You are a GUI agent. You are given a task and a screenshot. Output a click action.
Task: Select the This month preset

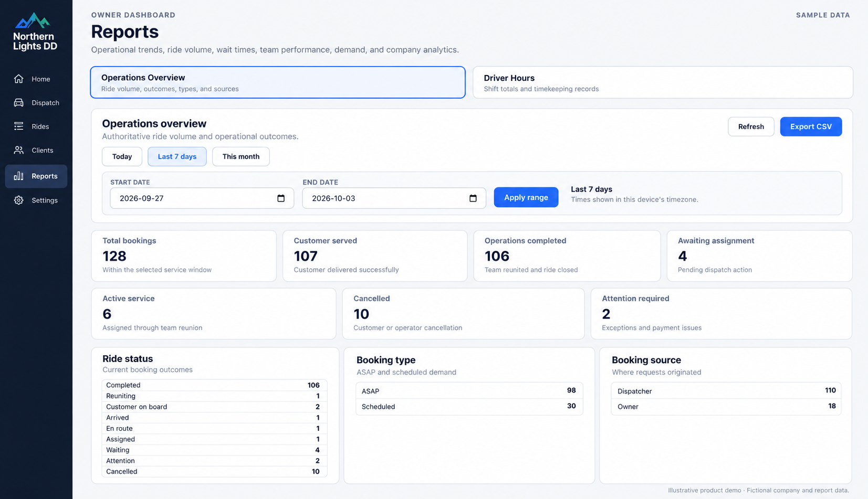pos(241,156)
